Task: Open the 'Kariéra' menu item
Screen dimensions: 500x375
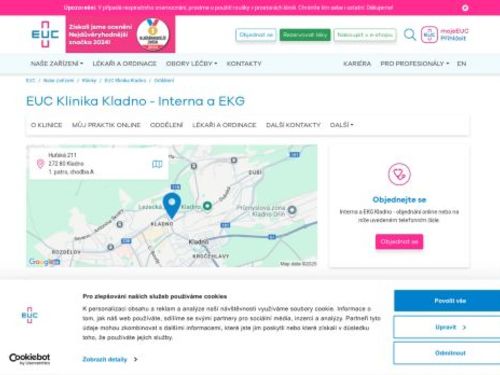Action: [357, 63]
